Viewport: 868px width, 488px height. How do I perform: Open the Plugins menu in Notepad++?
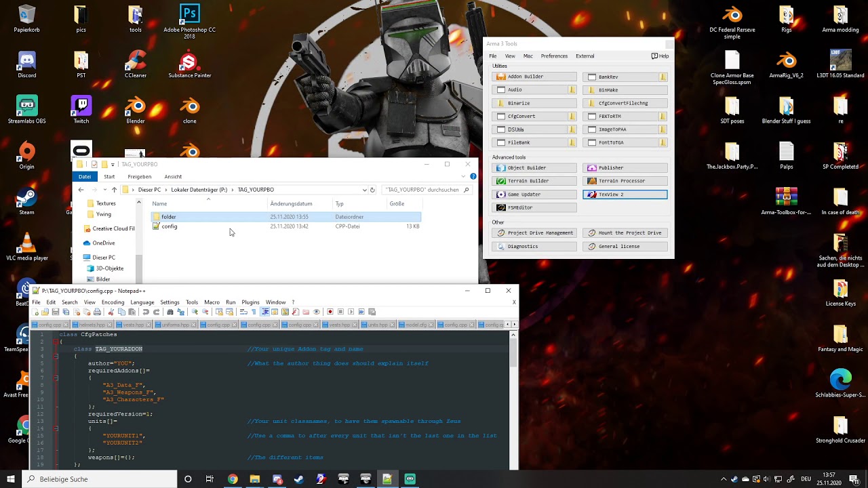tap(250, 302)
